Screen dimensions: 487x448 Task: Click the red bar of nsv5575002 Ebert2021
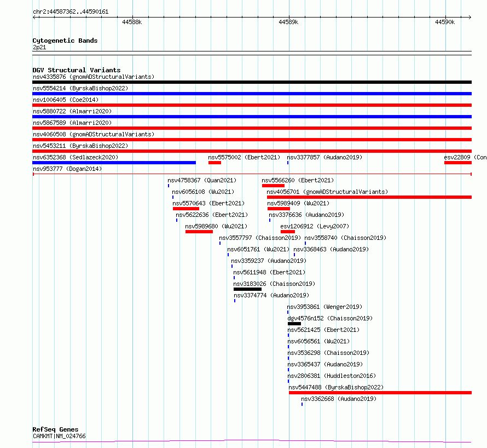tap(214, 163)
